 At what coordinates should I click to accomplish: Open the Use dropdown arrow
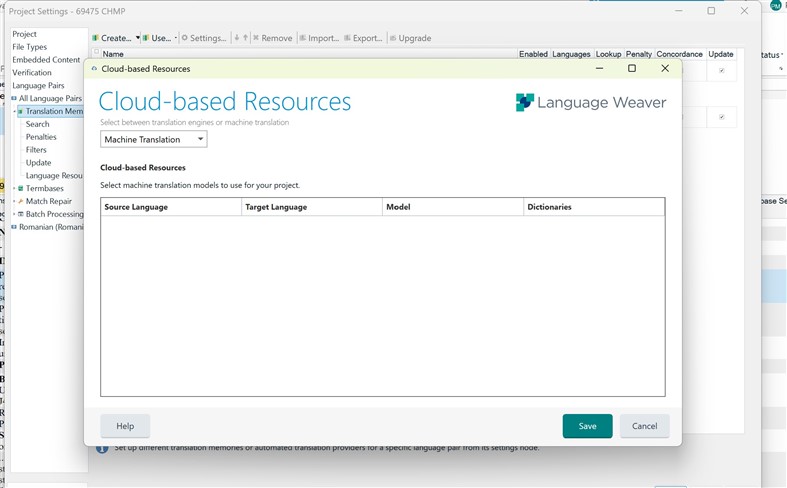tap(176, 38)
